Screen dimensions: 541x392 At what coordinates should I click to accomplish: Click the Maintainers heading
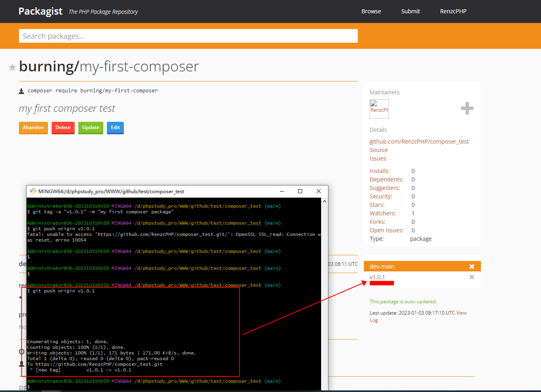pos(384,92)
